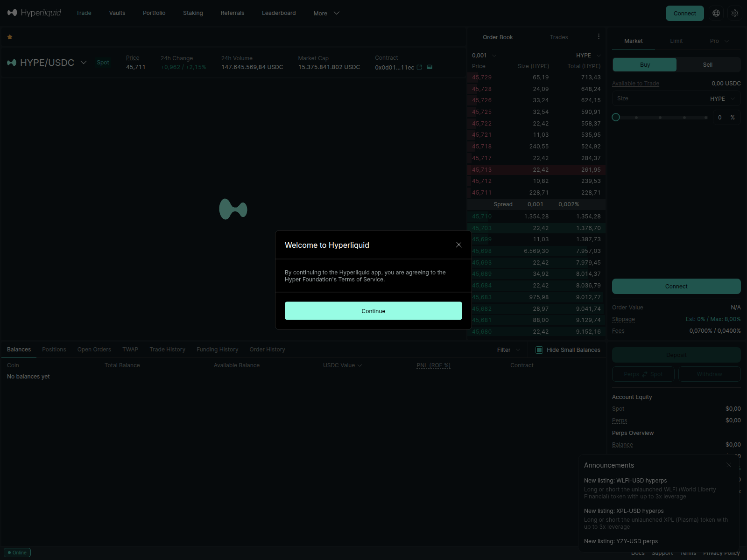Switch to the Order Book tab
The width and height of the screenshot is (747, 560).
498,37
